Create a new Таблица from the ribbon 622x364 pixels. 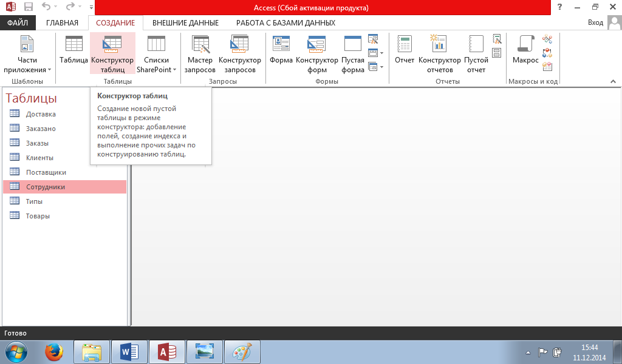(x=73, y=50)
